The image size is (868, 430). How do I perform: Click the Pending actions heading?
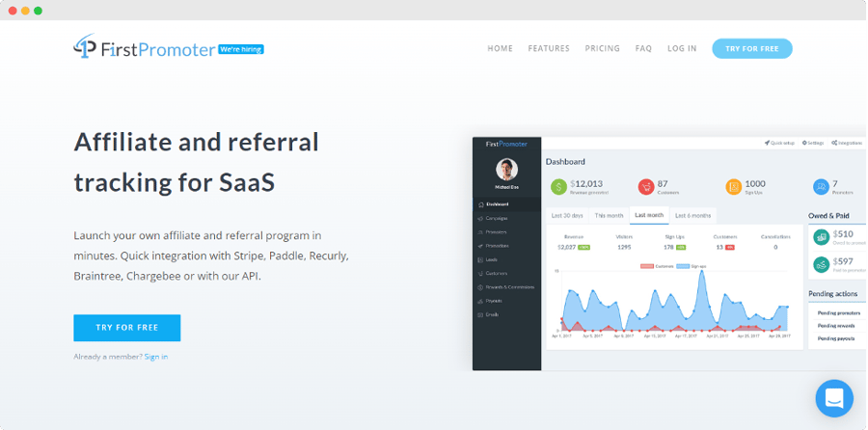[x=832, y=293]
